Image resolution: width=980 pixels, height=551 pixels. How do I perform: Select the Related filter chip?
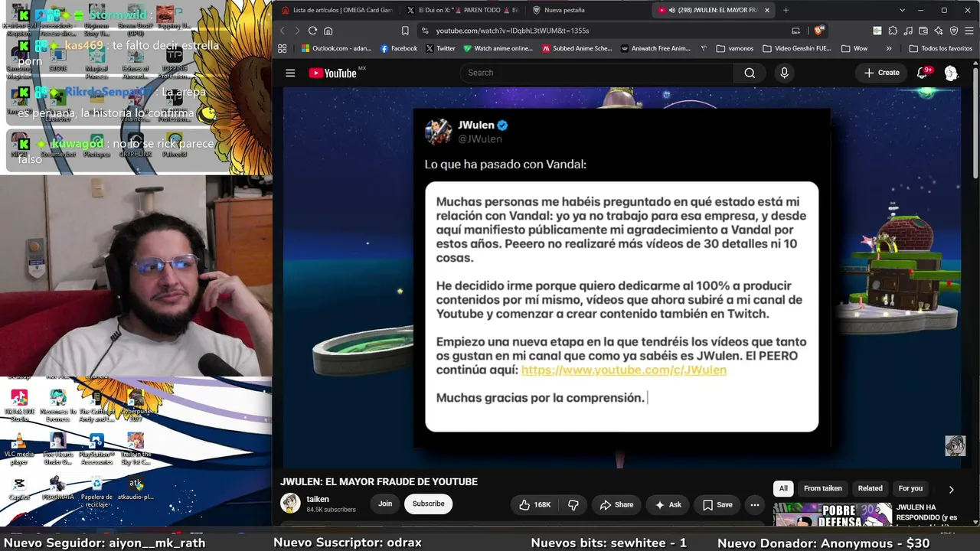pos(870,488)
